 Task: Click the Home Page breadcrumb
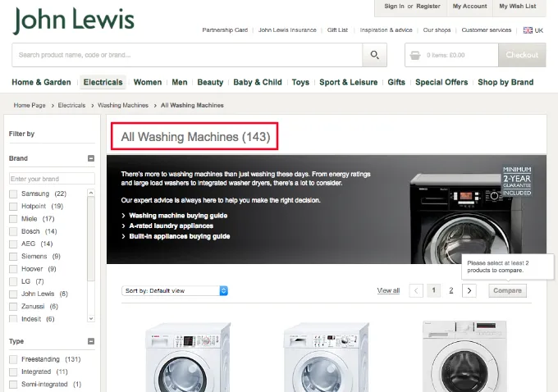[30, 105]
